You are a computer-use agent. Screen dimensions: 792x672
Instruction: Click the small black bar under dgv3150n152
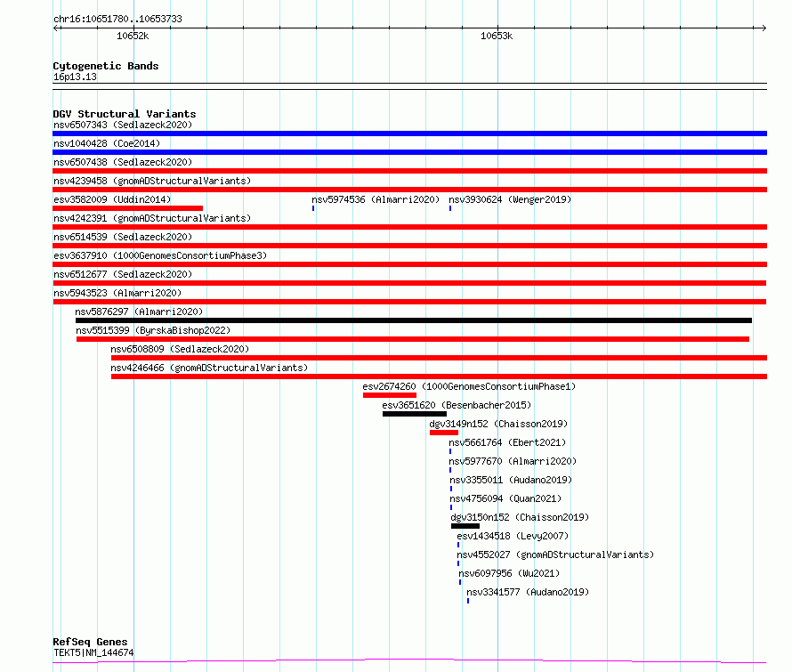pos(465,526)
